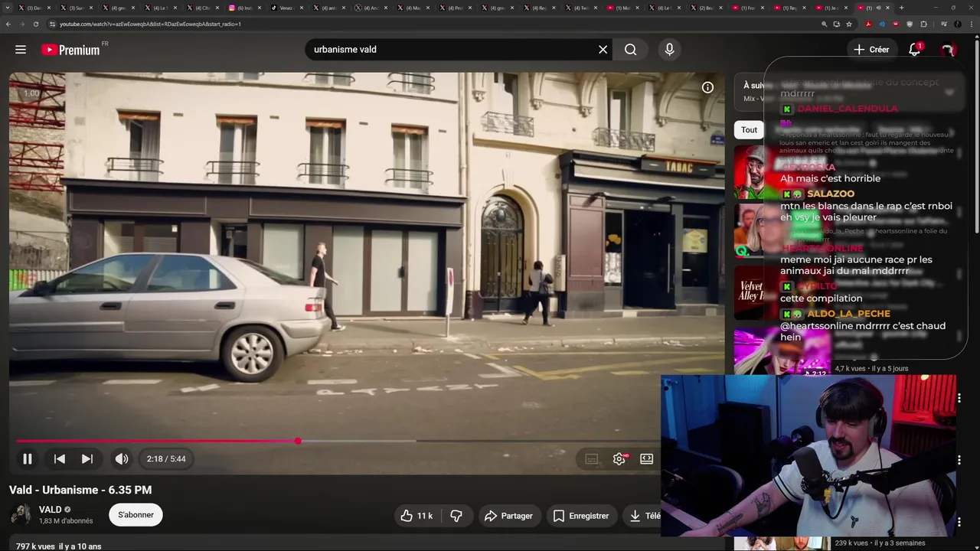Viewport: 980px width, 551px height.
Task: Open the Adobe Acrobat extension
Action: pos(868,24)
